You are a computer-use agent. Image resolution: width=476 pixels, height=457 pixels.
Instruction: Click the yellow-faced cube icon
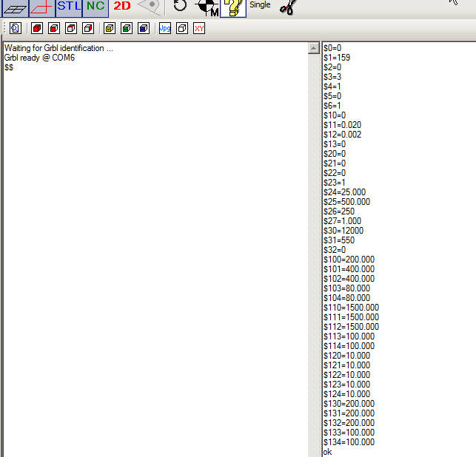110,29
